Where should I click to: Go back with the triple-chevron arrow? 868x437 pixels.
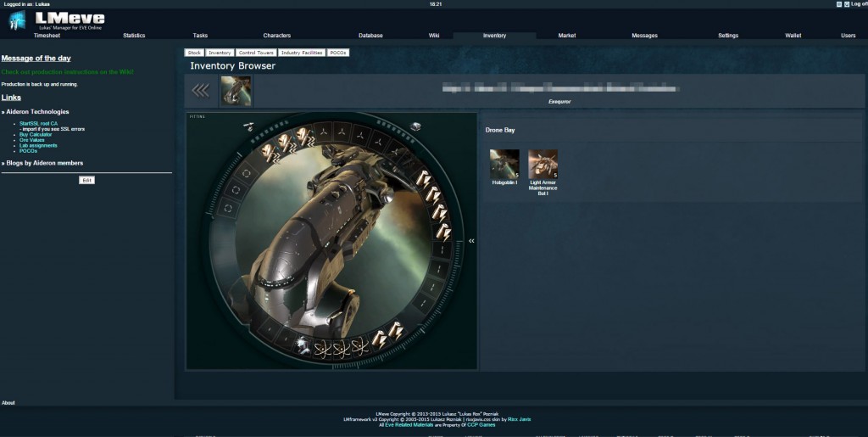click(200, 91)
